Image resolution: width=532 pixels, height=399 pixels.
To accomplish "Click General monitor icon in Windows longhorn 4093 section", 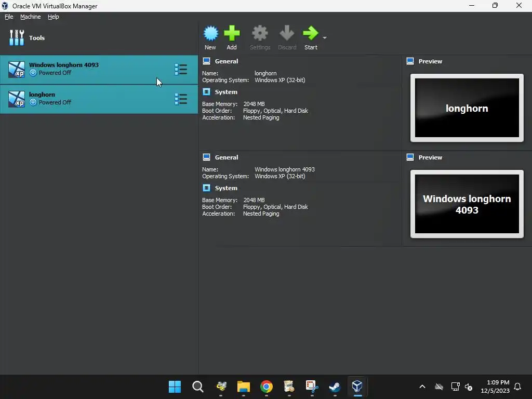I will pos(206,157).
